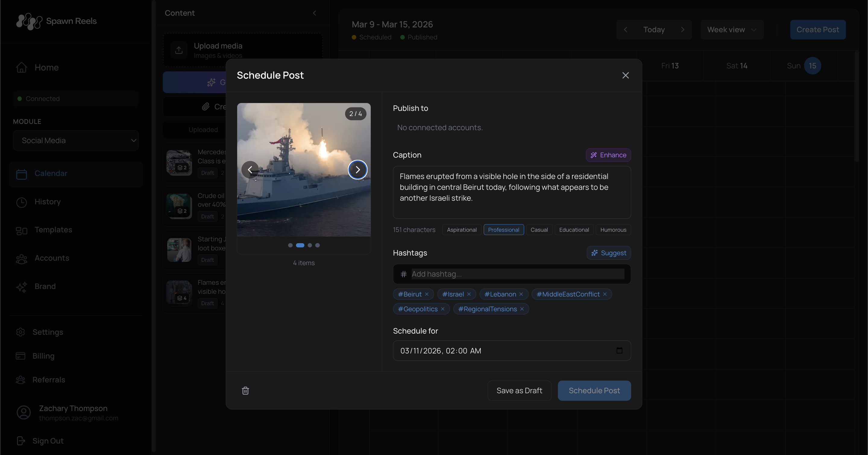The height and width of the screenshot is (455, 868).
Task: Collapse the Content panel with chevron
Action: coord(314,13)
